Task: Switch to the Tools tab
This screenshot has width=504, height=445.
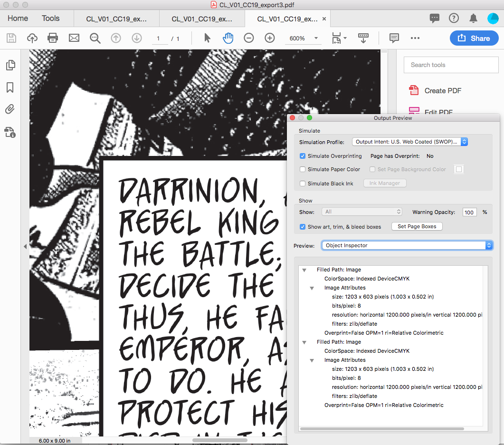Action: pyautogui.click(x=50, y=19)
